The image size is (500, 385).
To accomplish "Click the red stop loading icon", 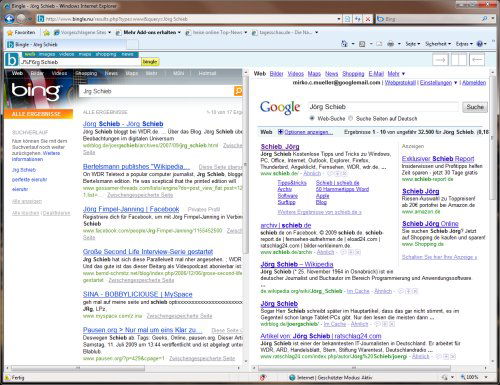I will coord(368,19).
